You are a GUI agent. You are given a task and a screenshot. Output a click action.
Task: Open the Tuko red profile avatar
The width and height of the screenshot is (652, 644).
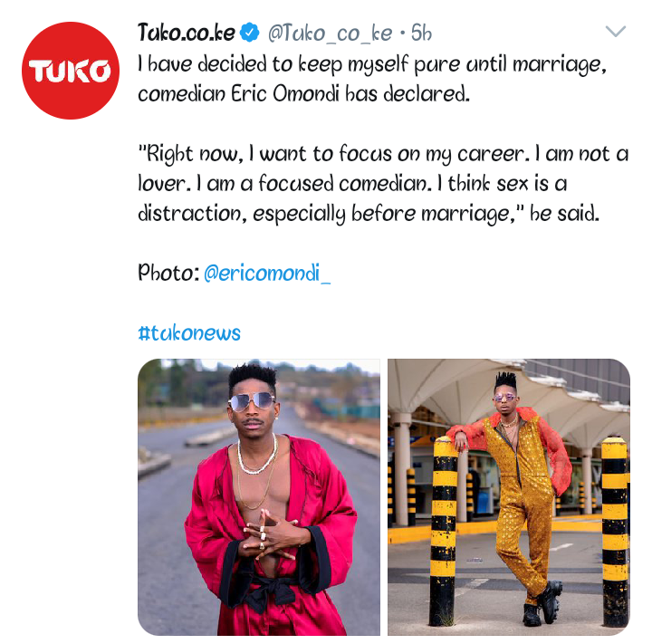tap(71, 71)
